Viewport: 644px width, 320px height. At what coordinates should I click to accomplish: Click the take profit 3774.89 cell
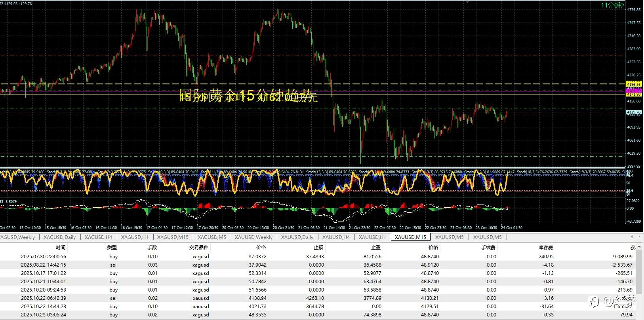(372, 298)
